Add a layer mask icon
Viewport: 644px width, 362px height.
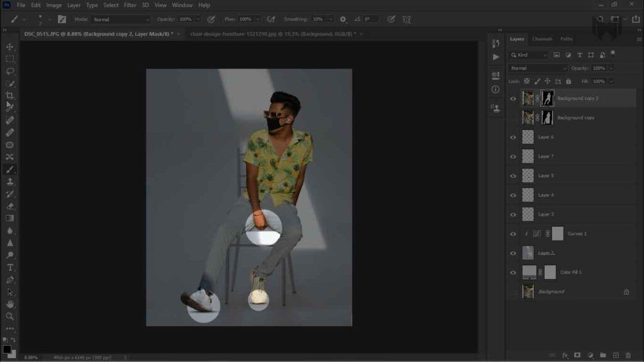click(x=577, y=355)
